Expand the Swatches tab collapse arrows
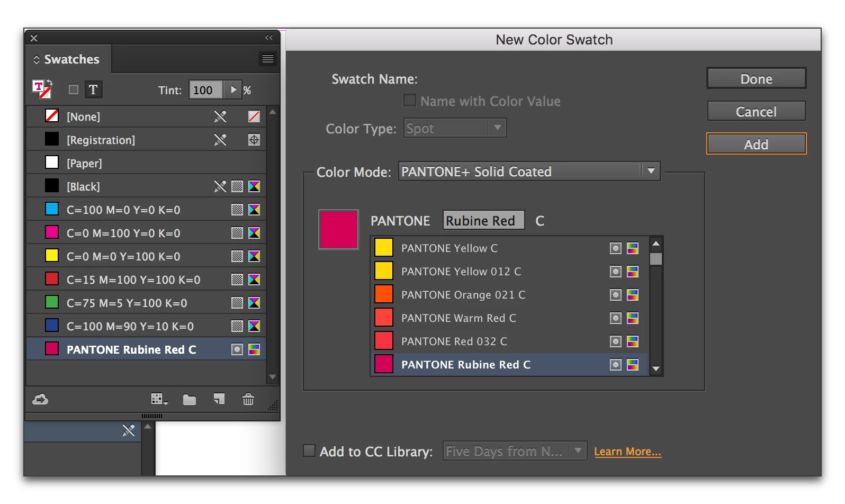The height and width of the screenshot is (504, 845). click(x=37, y=59)
